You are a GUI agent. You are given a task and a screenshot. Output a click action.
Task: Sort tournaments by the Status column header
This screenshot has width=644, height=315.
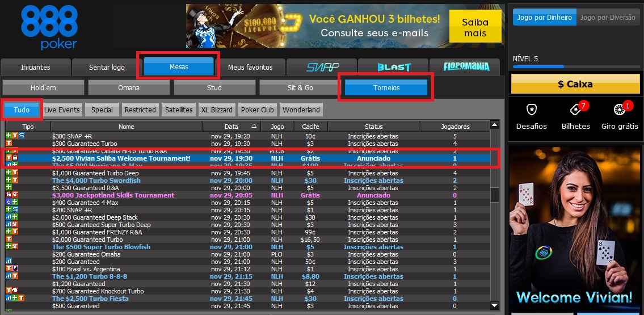(x=373, y=127)
